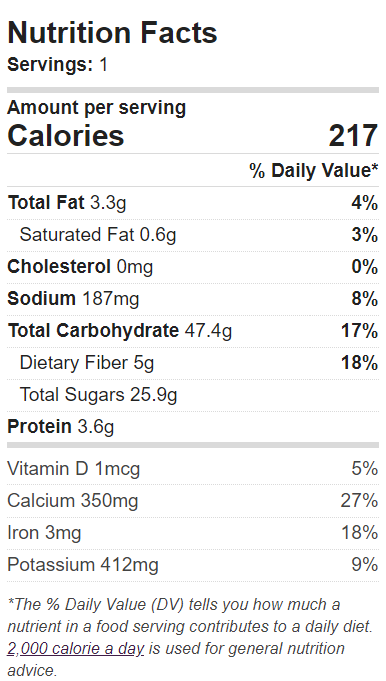Viewport: 386px width, 681px height.
Task: Click the Daily Value footnote text
Action: pyautogui.click(x=190, y=638)
